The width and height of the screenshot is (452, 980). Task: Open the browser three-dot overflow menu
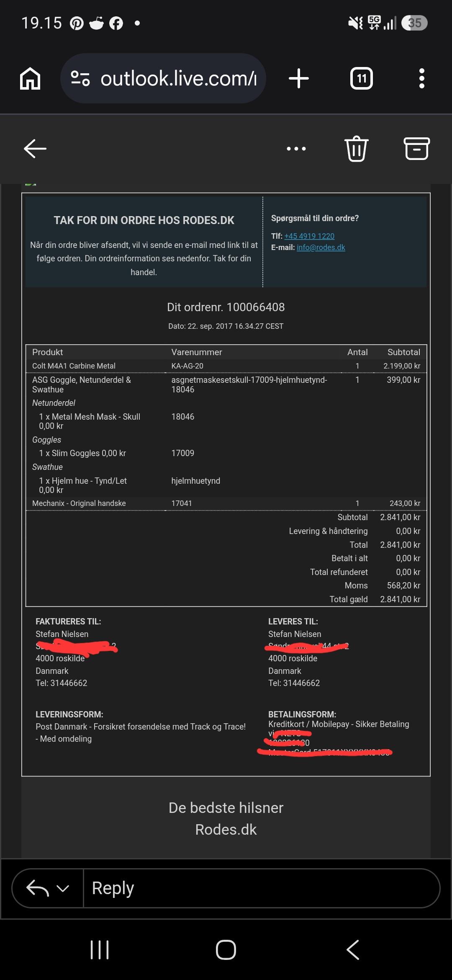pyautogui.click(x=422, y=78)
